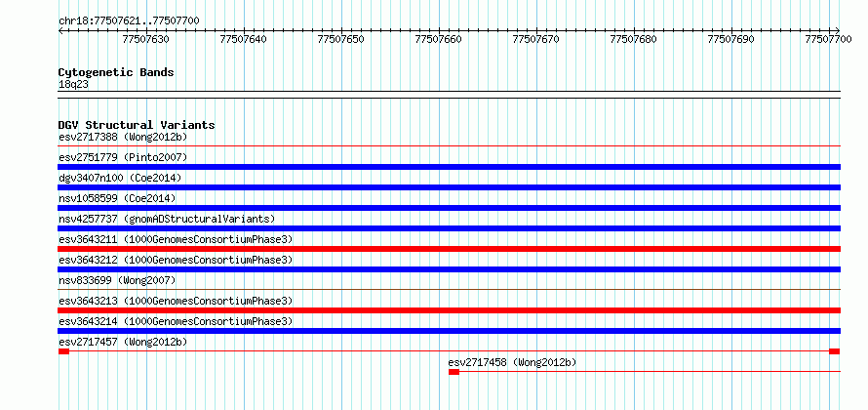Image resolution: width=868 pixels, height=410 pixels.
Task: Select the blue bar under dgv3407n100
Action: [x=450, y=187]
